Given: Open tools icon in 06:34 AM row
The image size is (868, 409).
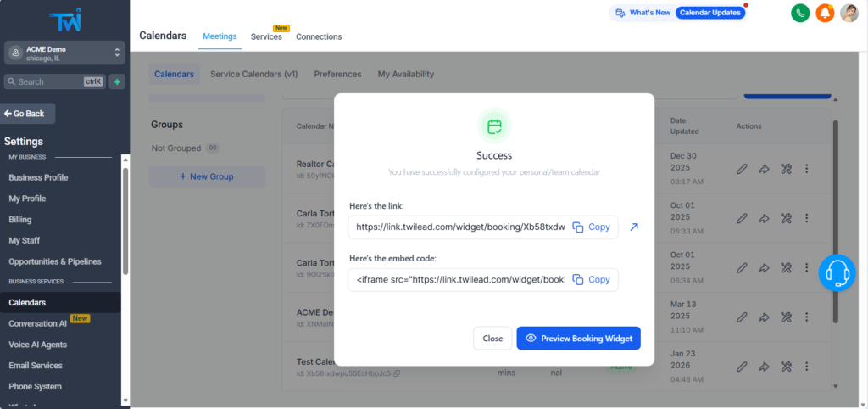Looking at the screenshot, I should click(786, 267).
